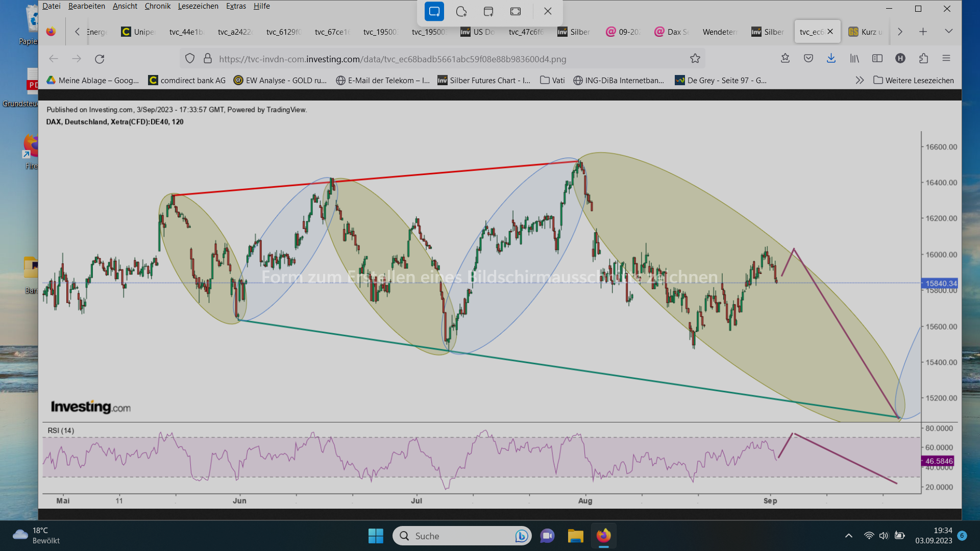Reload the current page

point(100,59)
